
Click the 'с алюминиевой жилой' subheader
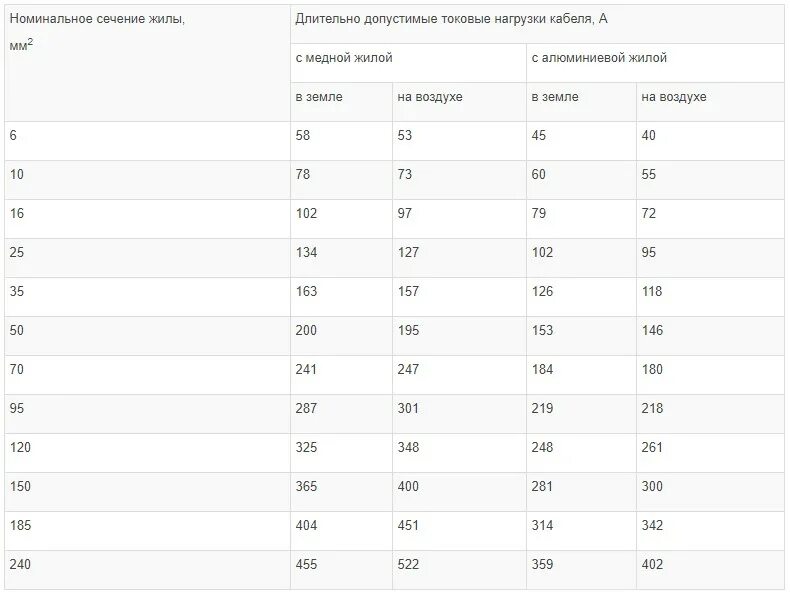(655, 63)
